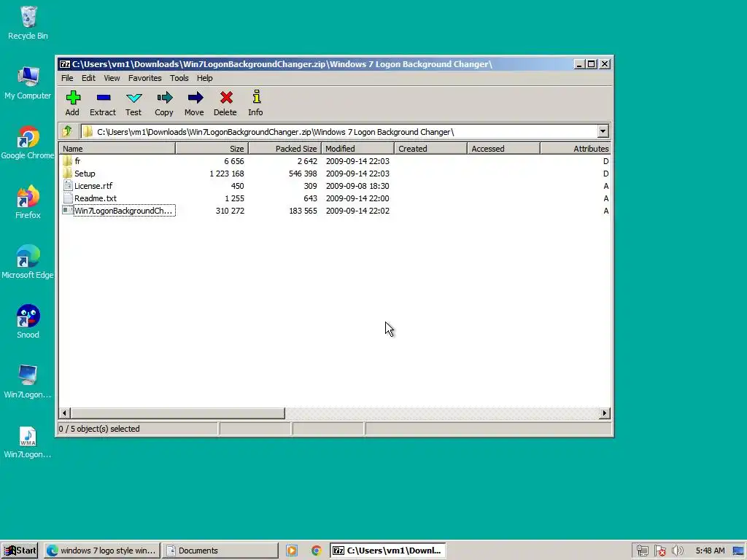Click the fr folder size 6 656
Viewport: 747px width, 560px height.
point(234,161)
